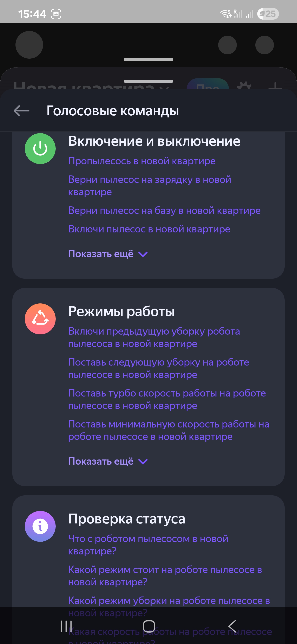
Task: Select "Верни пылесос на зарядку" command
Action: 149,186
